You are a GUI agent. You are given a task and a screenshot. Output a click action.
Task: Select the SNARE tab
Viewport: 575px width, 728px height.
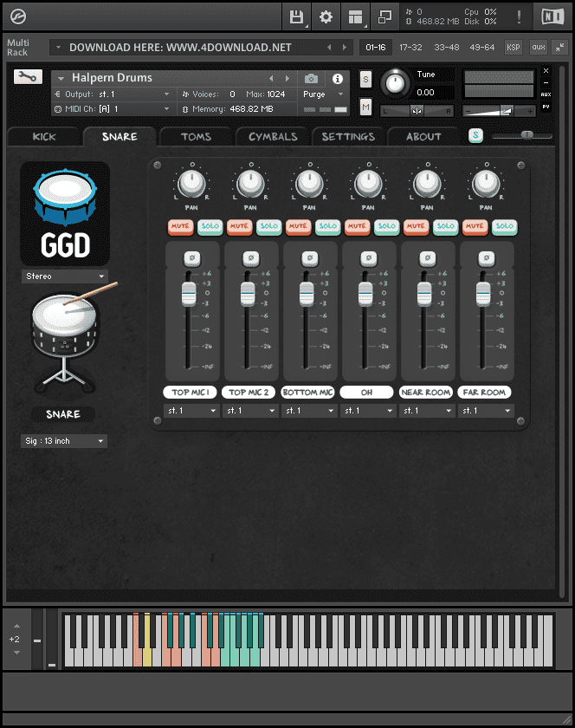(120, 137)
